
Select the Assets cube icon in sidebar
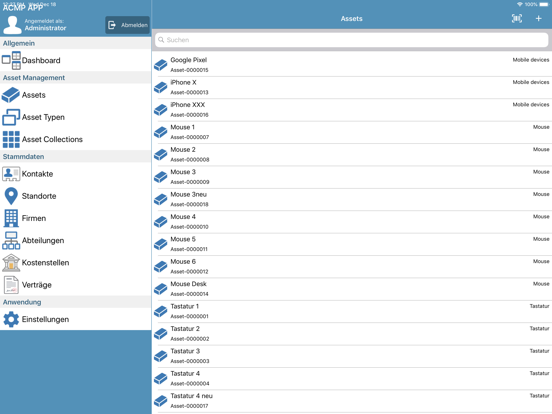[11, 95]
